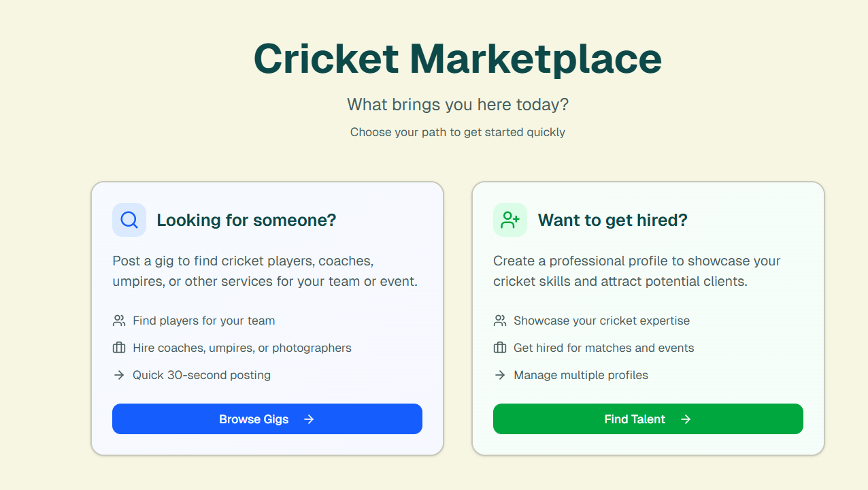The image size is (868, 490).
Task: Select the people icon next to 'Showcase your cricket expertise'
Action: click(500, 320)
